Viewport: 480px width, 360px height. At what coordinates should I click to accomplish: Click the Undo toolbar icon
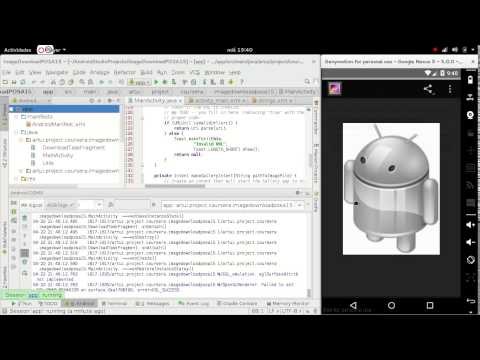coord(34,82)
